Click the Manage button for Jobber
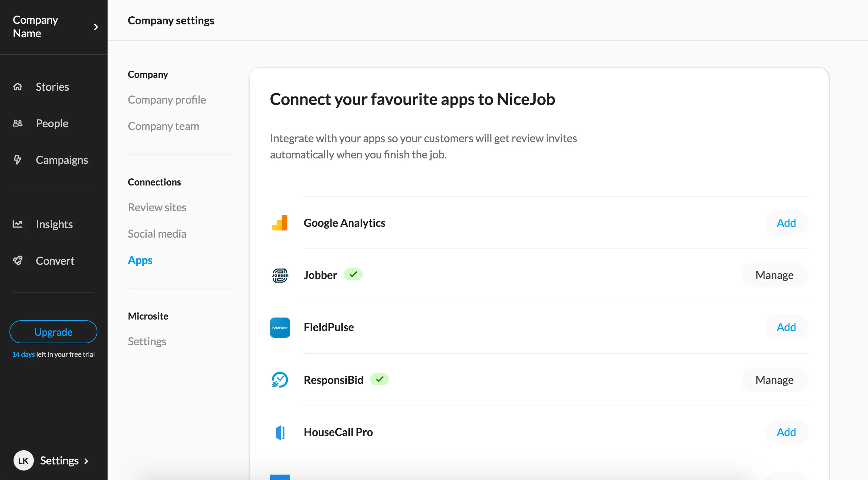868x480 pixels. click(x=774, y=274)
